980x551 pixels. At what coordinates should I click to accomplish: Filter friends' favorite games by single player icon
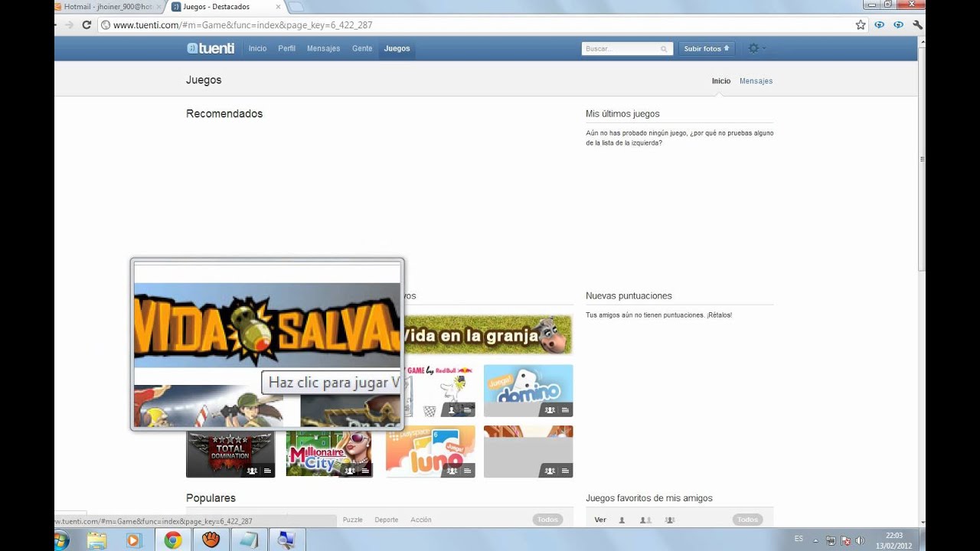pyautogui.click(x=622, y=520)
